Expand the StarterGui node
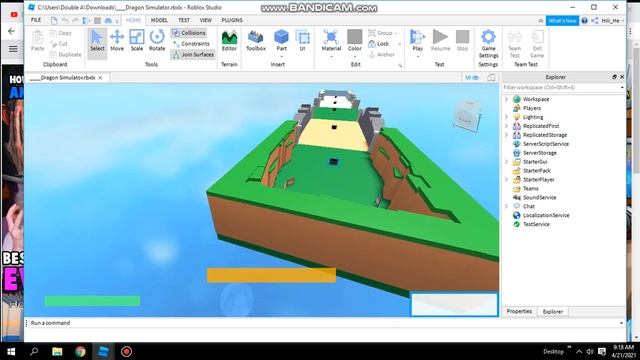 [x=507, y=162]
